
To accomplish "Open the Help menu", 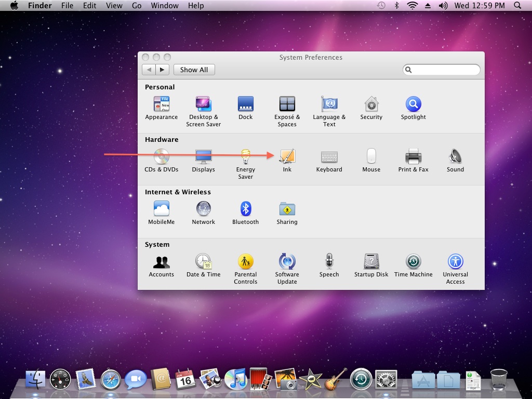I will coord(196,5).
